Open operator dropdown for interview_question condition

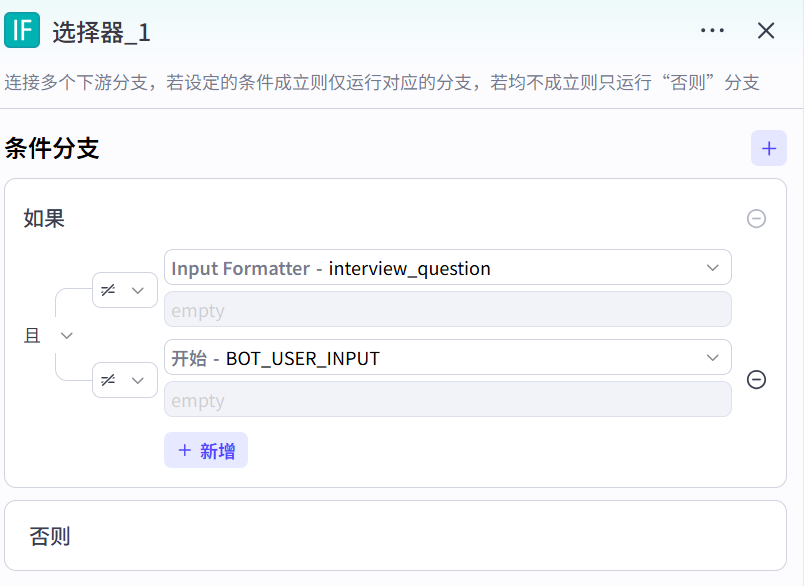pyautogui.click(x=125, y=290)
